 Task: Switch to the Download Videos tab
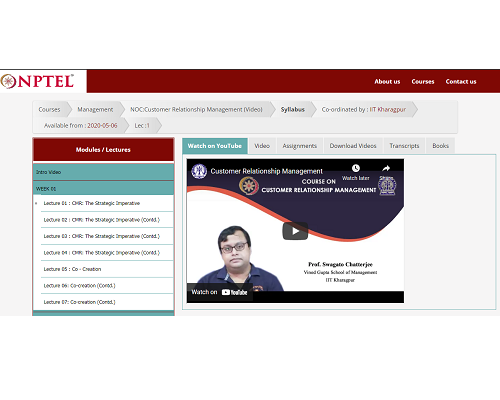click(x=353, y=146)
